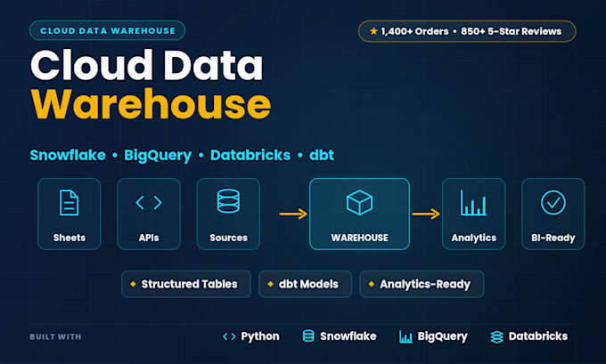Viewport: 606px width, 364px height.
Task: Click the WAREHOUSE card label
Action: (359, 238)
